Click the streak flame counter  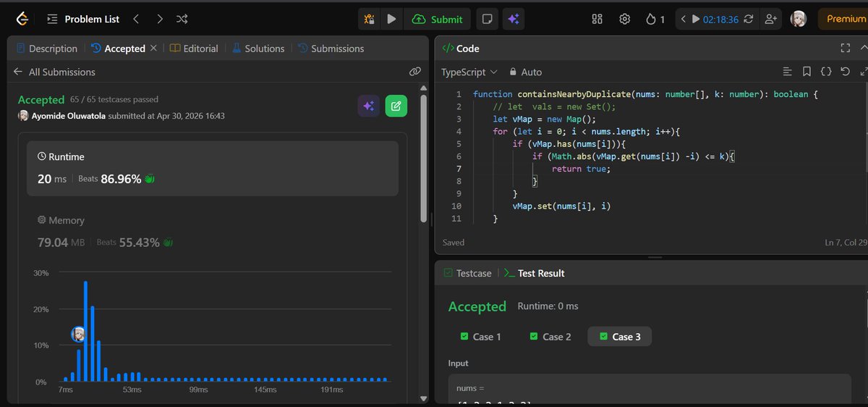655,19
